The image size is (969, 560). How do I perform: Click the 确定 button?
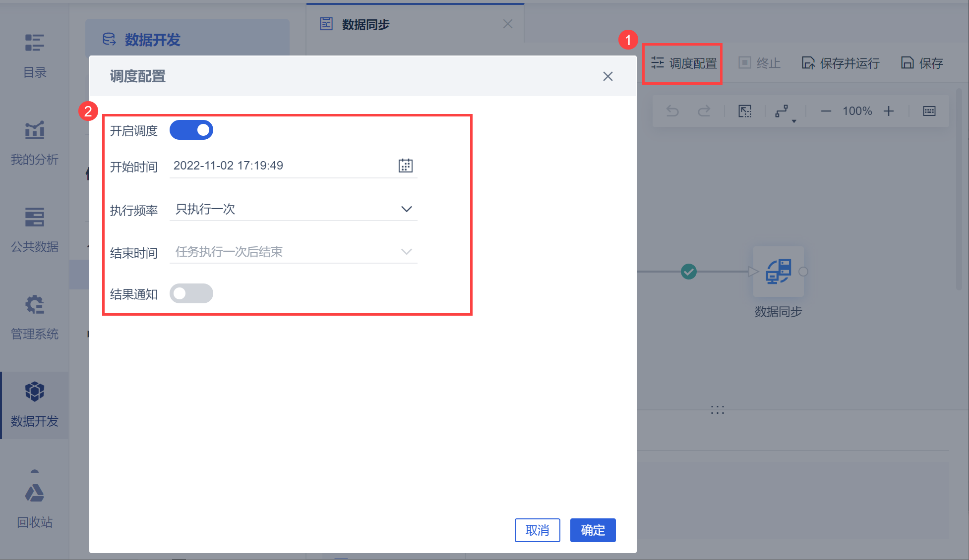tap(593, 530)
